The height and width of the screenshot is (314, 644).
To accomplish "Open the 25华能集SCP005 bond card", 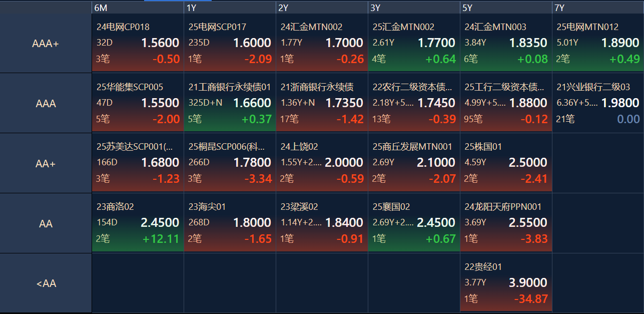I will pos(138,103).
